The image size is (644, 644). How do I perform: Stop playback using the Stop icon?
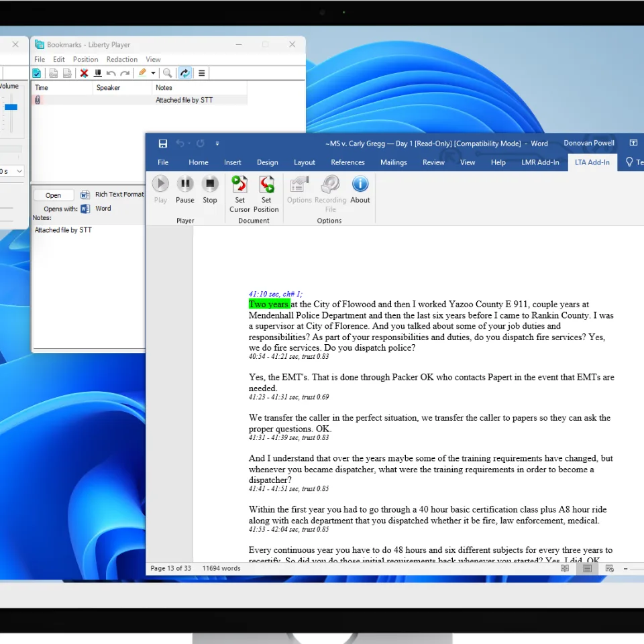click(x=210, y=184)
